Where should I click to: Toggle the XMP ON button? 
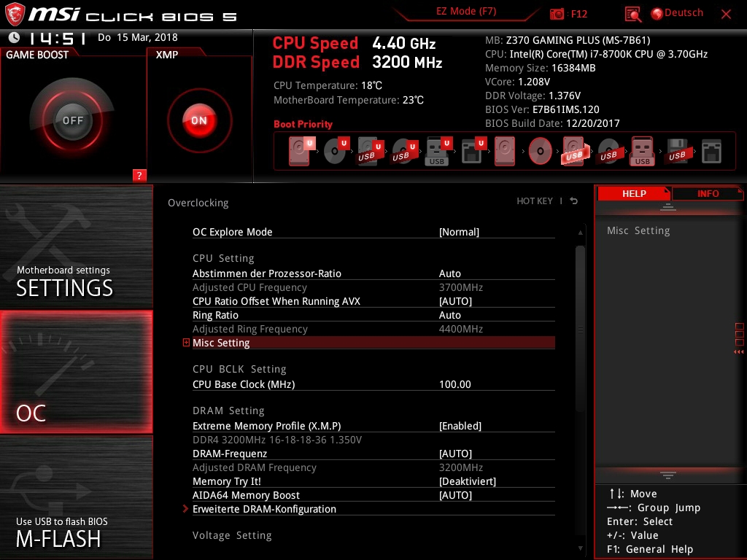199,120
